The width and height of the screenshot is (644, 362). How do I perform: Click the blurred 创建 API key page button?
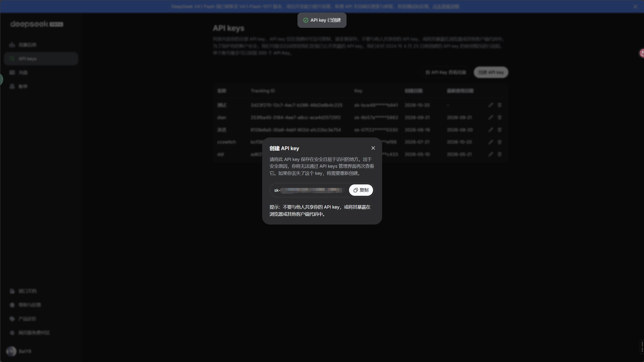click(x=491, y=72)
